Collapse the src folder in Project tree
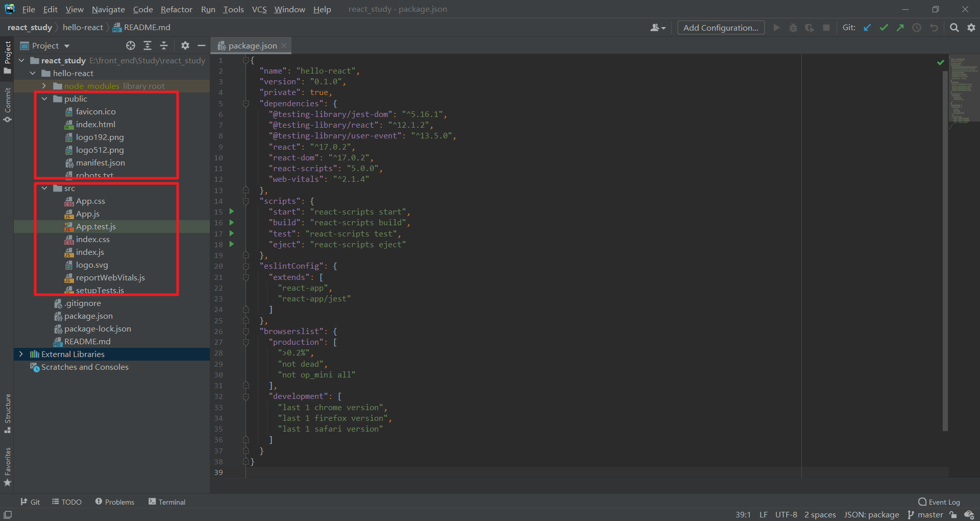This screenshot has height=521, width=980. (x=44, y=188)
